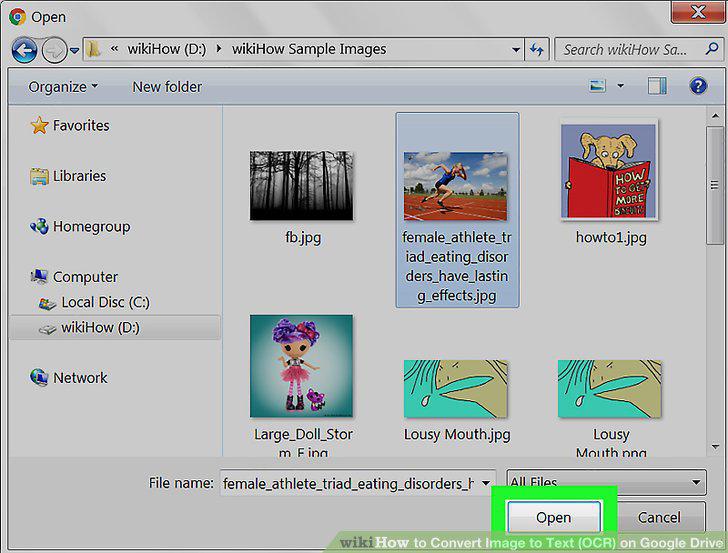Screen dimensions: 728x553
Task: Open the recent locations dropdown arrow
Action: [74, 50]
